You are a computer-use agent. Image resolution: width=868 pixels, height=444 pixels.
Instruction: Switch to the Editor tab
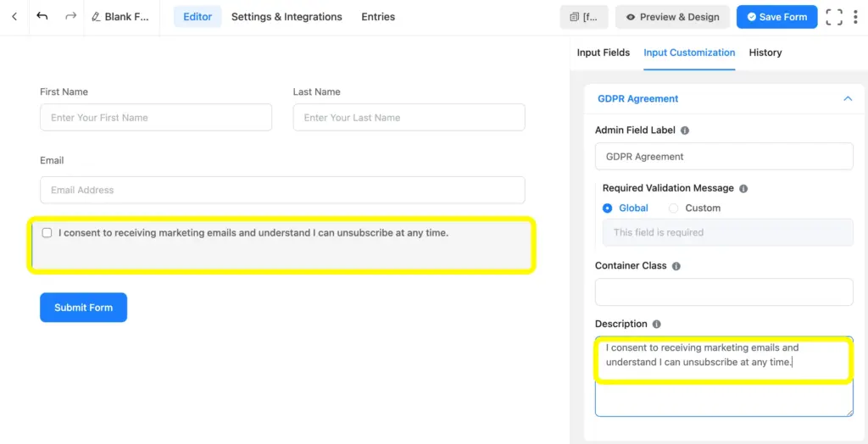pyautogui.click(x=198, y=17)
